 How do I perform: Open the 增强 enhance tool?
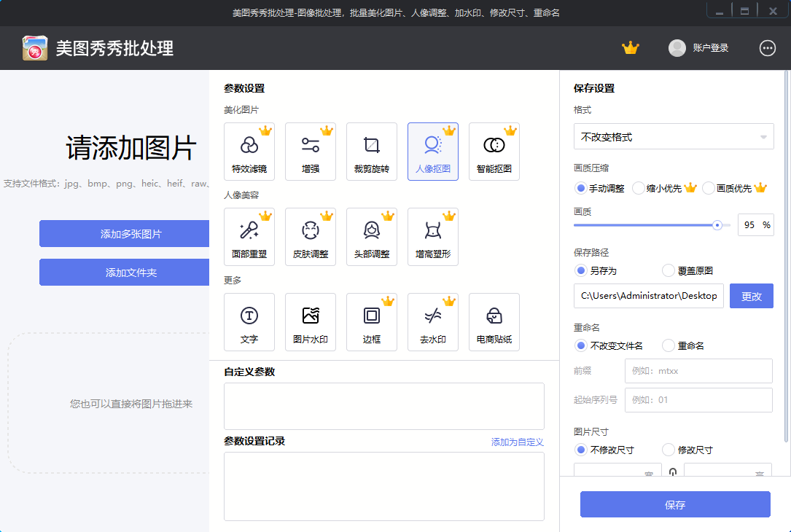[311, 151]
